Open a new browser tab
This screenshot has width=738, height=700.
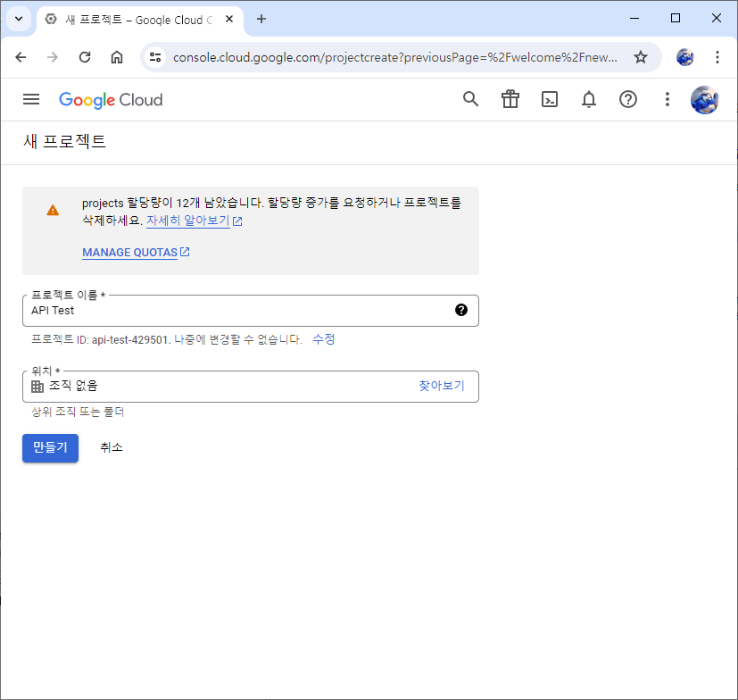tap(261, 19)
